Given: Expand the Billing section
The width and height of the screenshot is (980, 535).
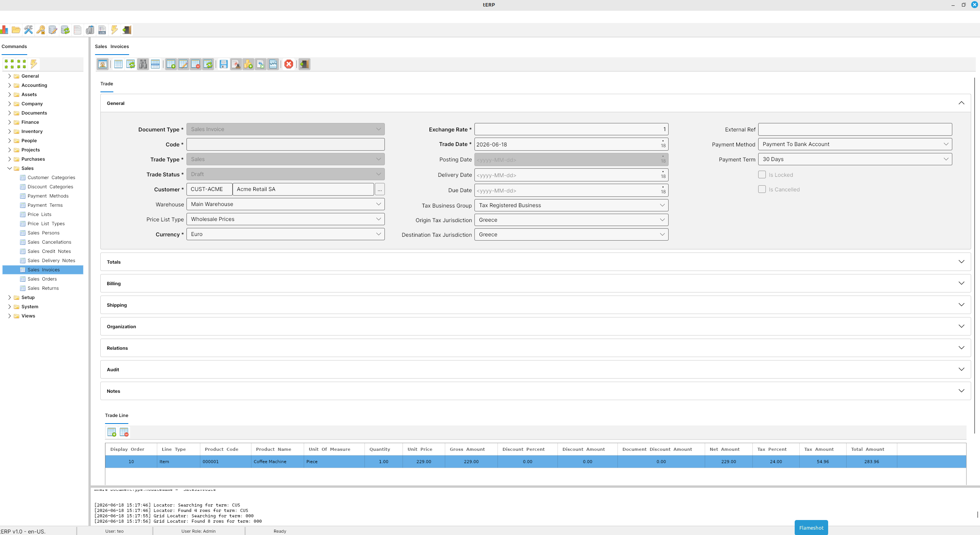Looking at the screenshot, I should [536, 283].
